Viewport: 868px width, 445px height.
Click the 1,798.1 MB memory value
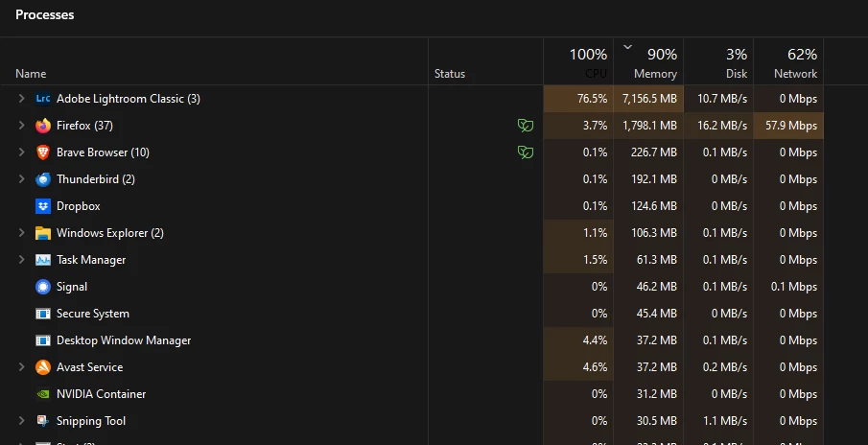[649, 126]
